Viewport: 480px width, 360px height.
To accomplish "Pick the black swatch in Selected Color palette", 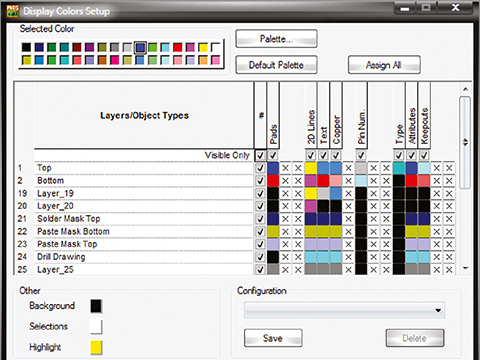I will (26, 47).
